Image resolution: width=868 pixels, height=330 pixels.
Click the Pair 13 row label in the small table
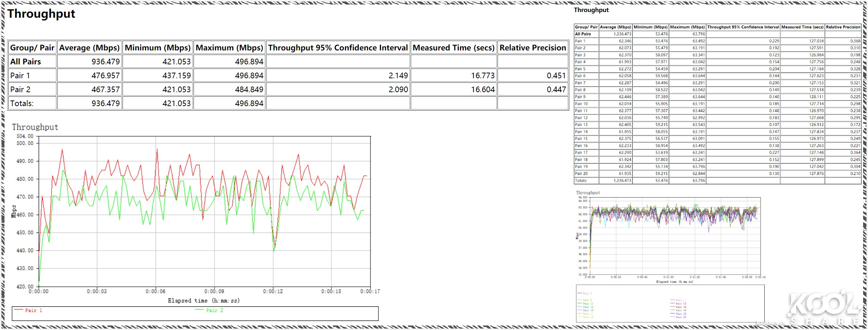581,125
